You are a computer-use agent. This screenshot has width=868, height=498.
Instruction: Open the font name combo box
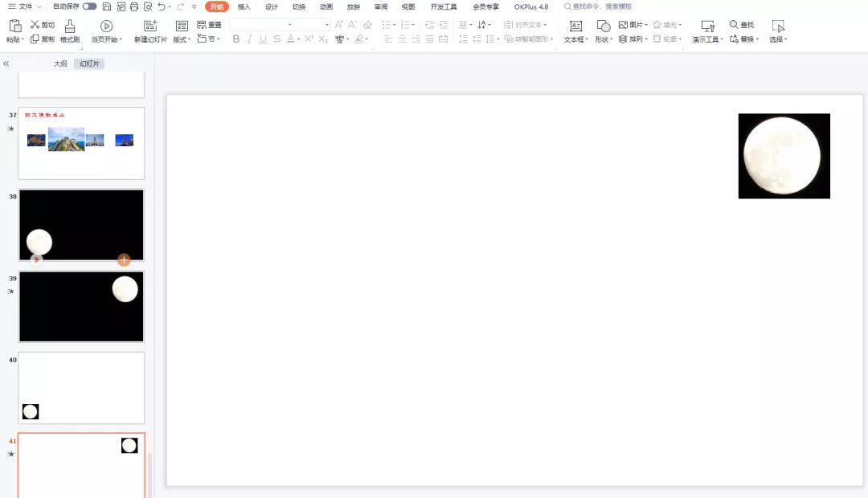pos(261,24)
